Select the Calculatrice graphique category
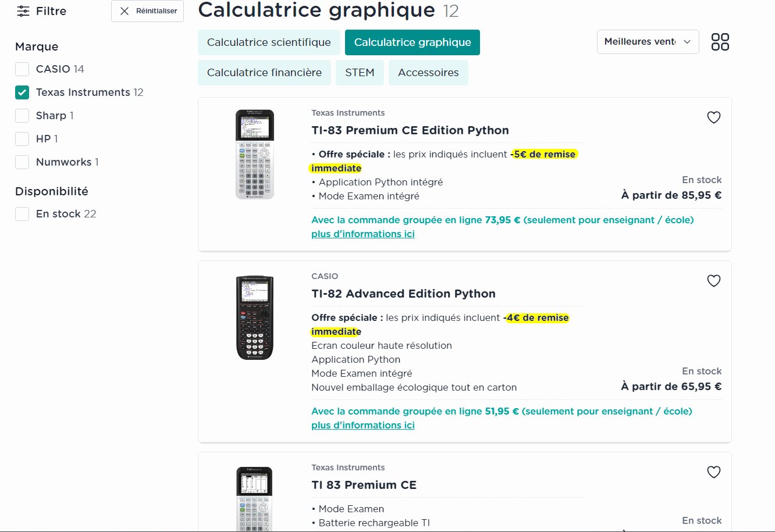This screenshot has height=532, width=775. [x=413, y=42]
